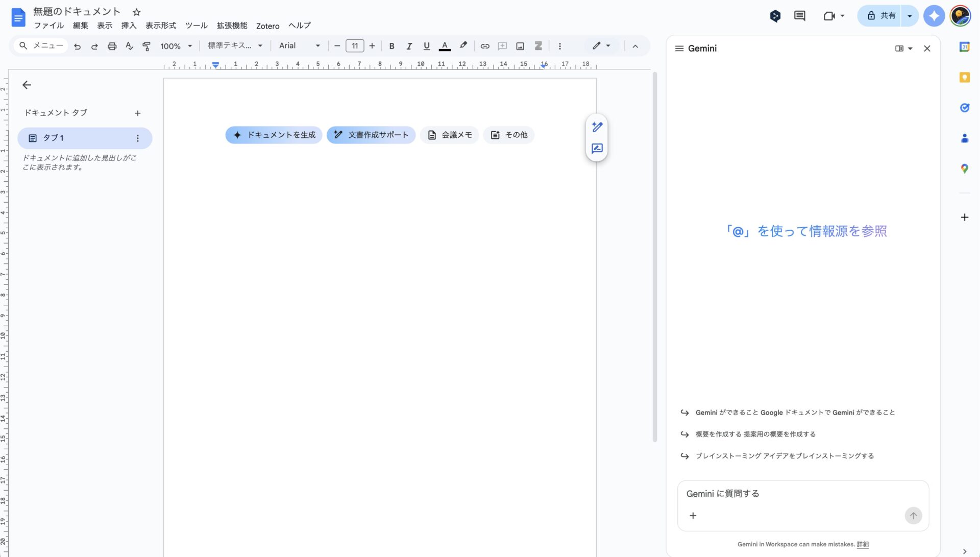Image resolution: width=980 pixels, height=557 pixels.
Task: Open Google Calendar from the sidebar
Action: (x=965, y=46)
